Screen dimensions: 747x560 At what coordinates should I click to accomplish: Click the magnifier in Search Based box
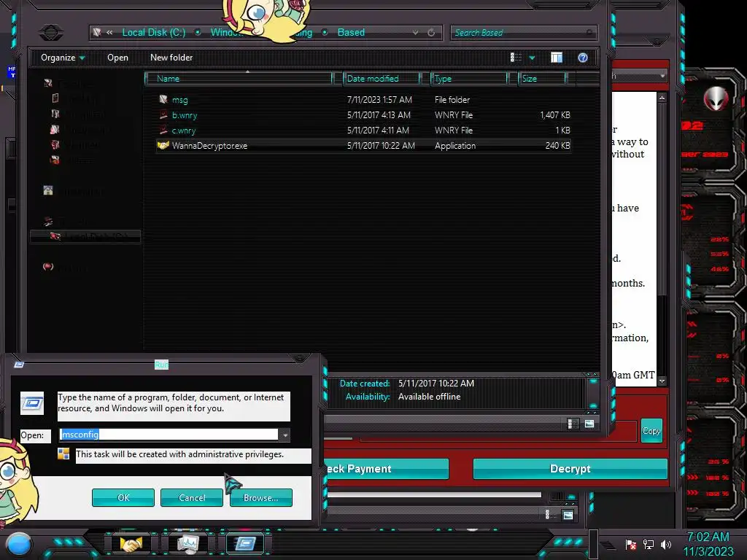tap(589, 32)
